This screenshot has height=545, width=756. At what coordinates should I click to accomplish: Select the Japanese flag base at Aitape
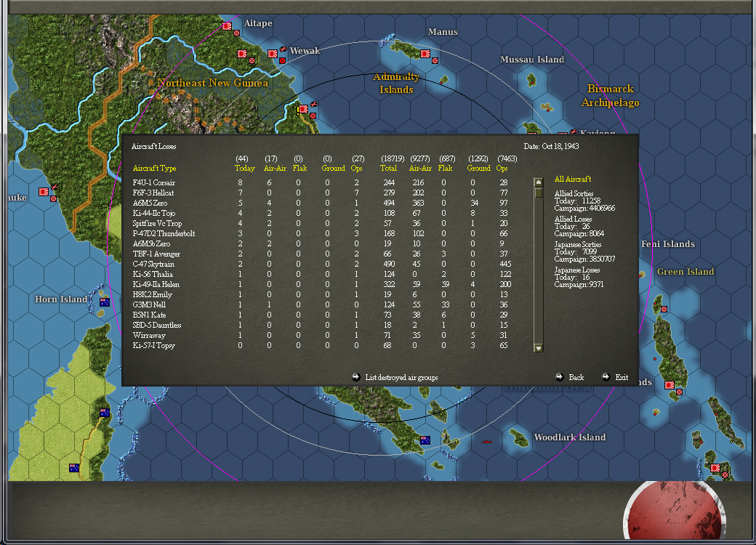click(227, 26)
